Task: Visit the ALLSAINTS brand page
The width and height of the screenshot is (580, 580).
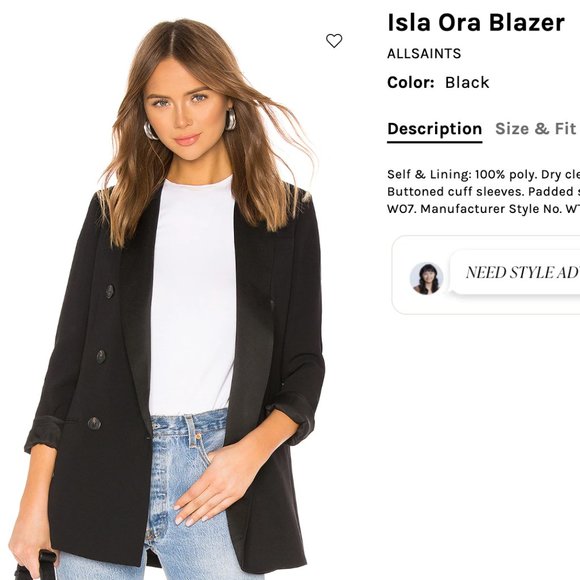Action: [x=424, y=54]
